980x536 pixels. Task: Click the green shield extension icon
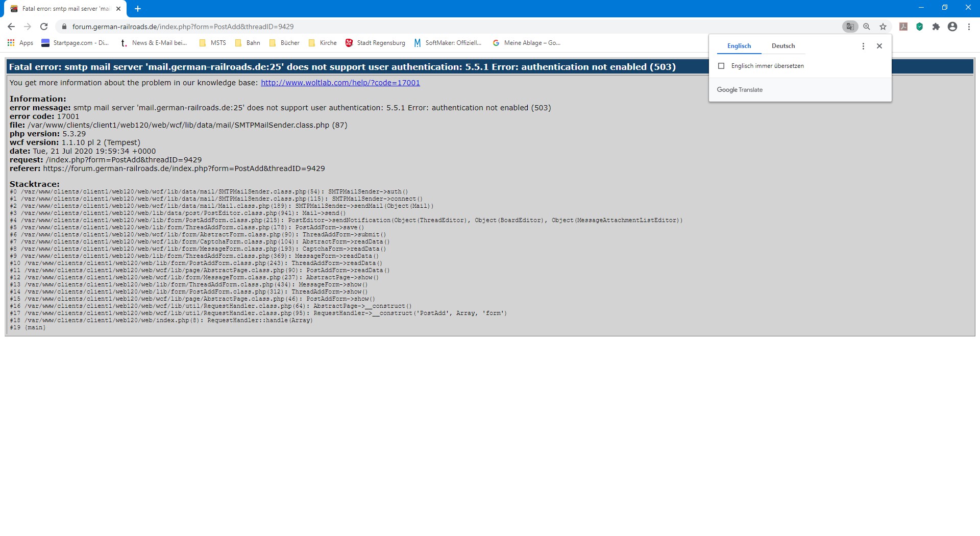coord(919,27)
